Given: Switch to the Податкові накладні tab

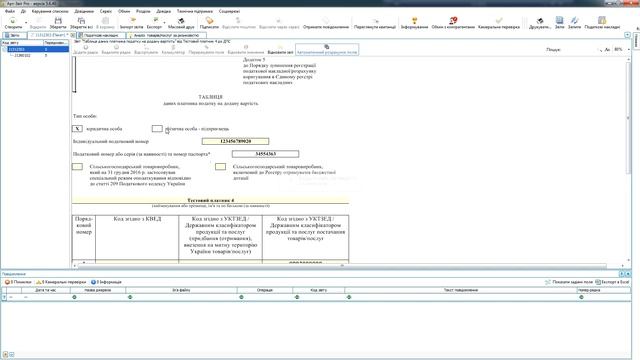Looking at the screenshot, I should [100, 36].
